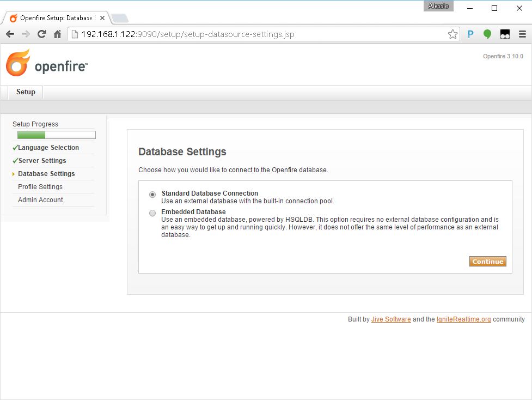Viewport: 532px width, 400px height.
Task: Click the address bar URL field
Action: tap(261, 34)
